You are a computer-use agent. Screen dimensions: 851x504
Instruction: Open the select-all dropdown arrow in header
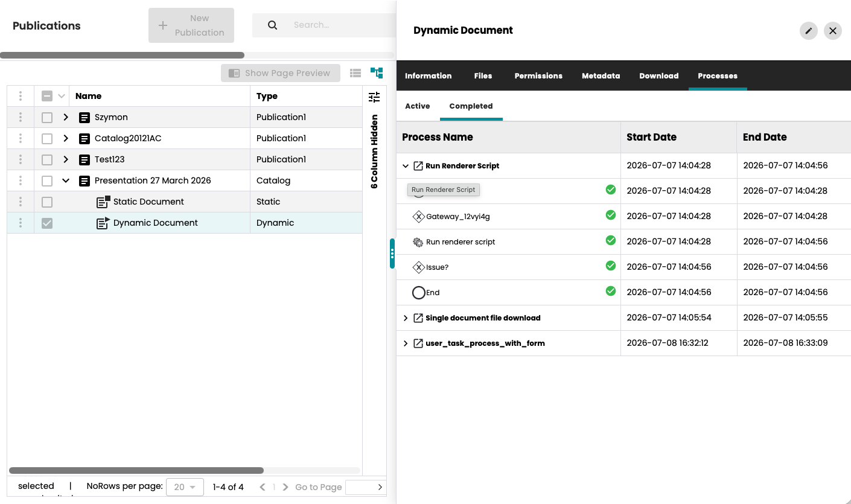coord(61,97)
